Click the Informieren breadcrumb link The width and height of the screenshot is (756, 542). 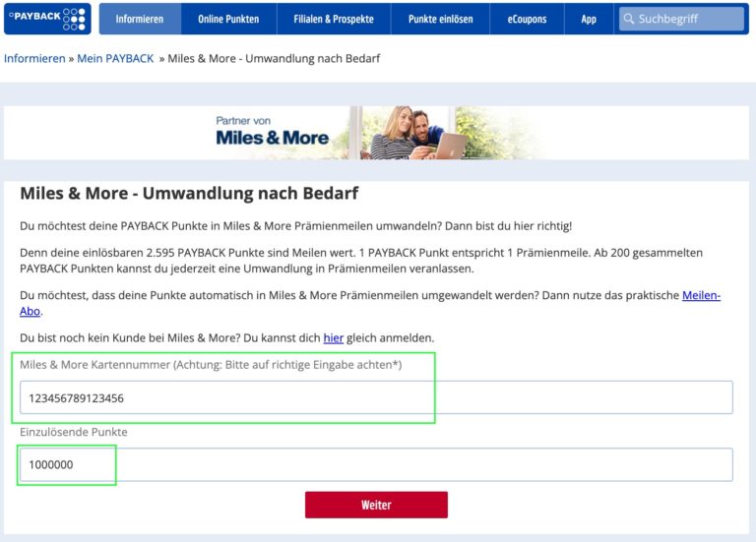click(33, 58)
